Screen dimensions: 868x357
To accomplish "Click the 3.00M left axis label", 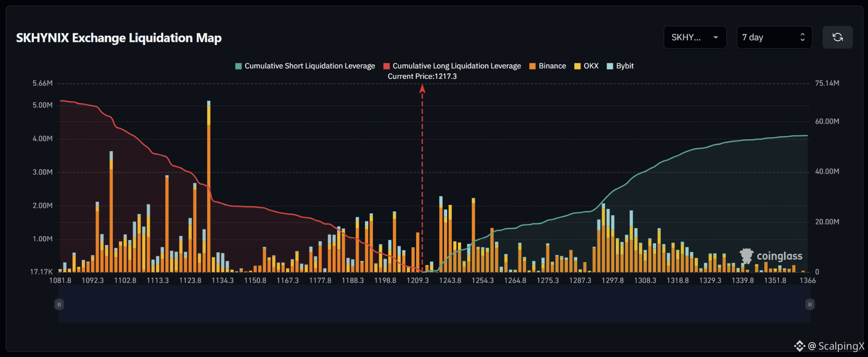I will click(43, 172).
